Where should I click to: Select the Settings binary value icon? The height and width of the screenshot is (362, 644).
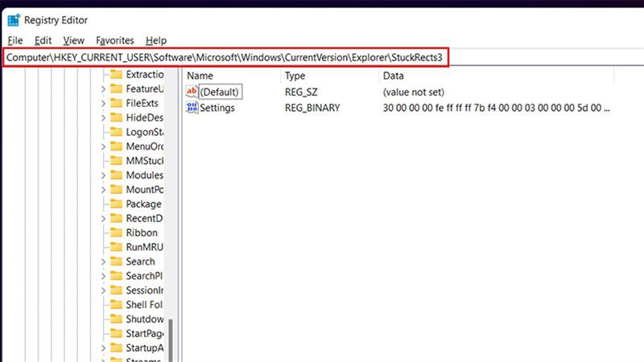coord(192,108)
